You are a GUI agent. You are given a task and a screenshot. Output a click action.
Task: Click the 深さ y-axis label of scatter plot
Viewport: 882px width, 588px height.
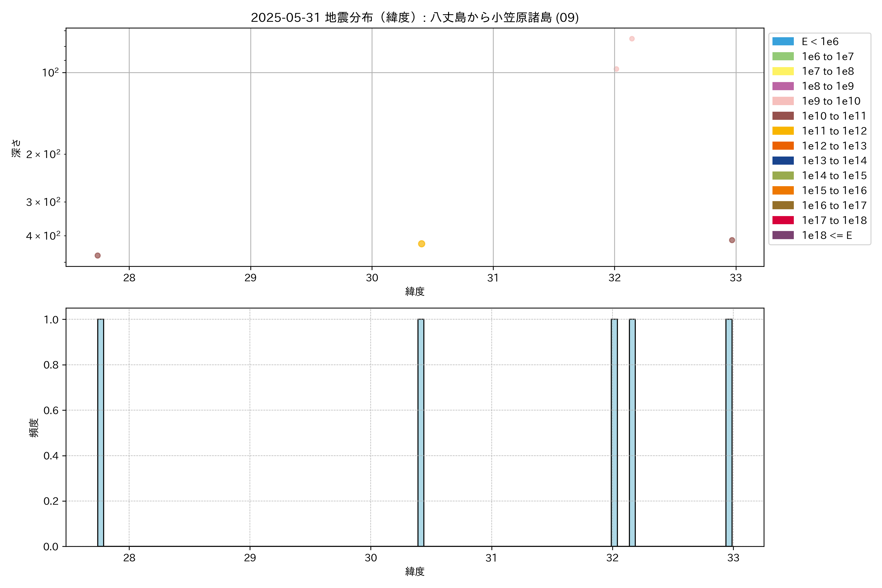(x=16, y=148)
